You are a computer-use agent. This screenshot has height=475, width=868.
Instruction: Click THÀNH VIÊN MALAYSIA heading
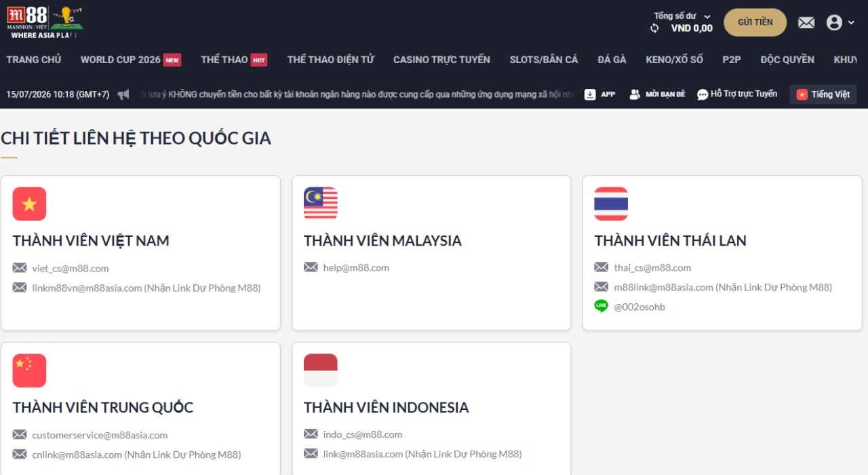382,241
